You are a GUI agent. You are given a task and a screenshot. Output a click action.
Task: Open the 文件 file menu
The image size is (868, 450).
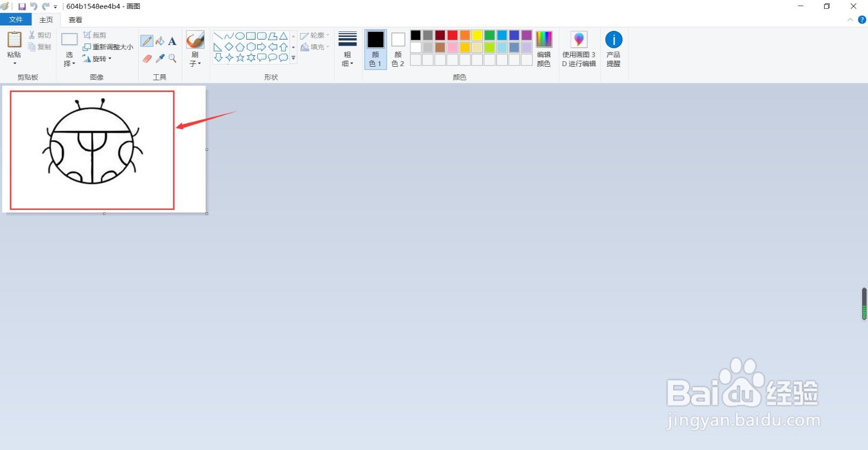pyautogui.click(x=16, y=20)
